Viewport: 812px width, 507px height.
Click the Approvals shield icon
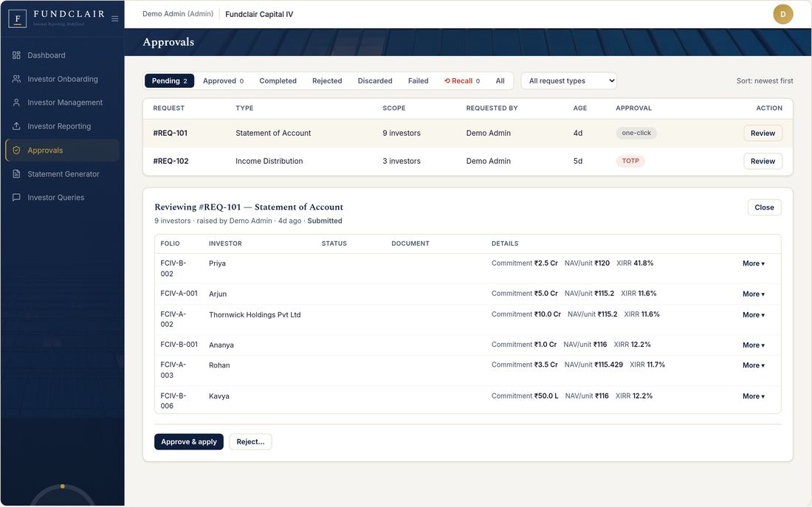click(x=16, y=151)
